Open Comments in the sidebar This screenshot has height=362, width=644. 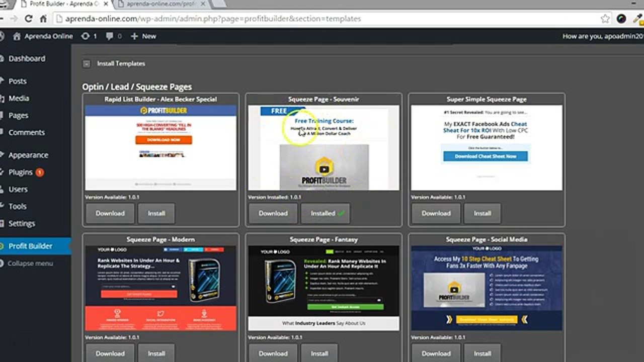[x=27, y=132]
